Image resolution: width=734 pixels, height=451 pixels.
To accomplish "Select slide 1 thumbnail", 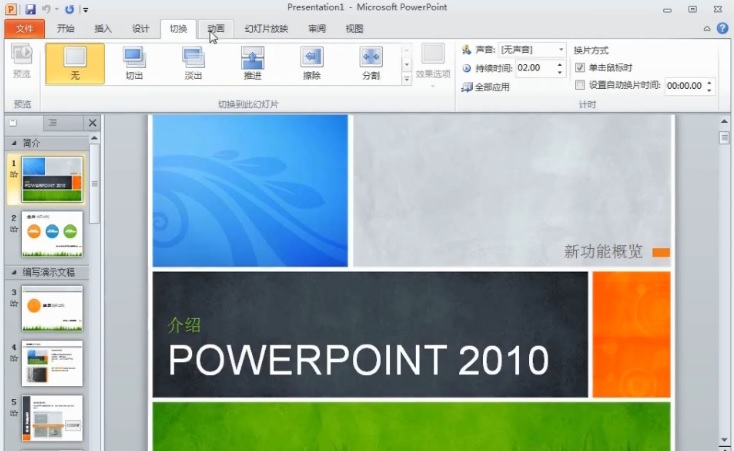I will [x=52, y=180].
